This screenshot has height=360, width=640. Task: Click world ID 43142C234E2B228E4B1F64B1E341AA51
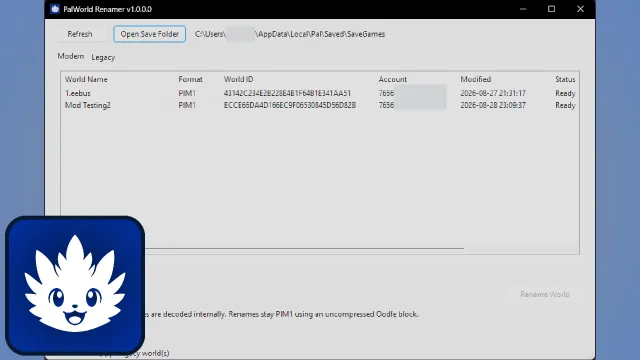(287, 93)
